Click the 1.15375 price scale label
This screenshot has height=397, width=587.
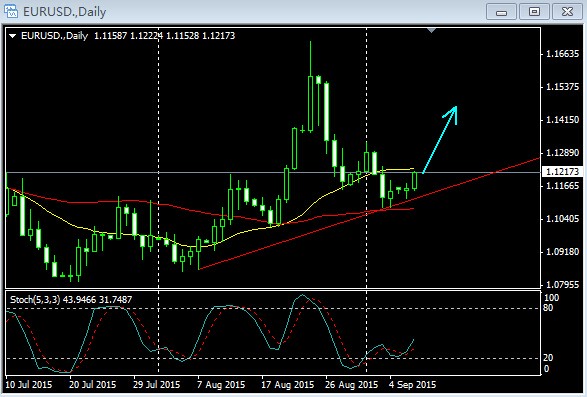pos(562,87)
